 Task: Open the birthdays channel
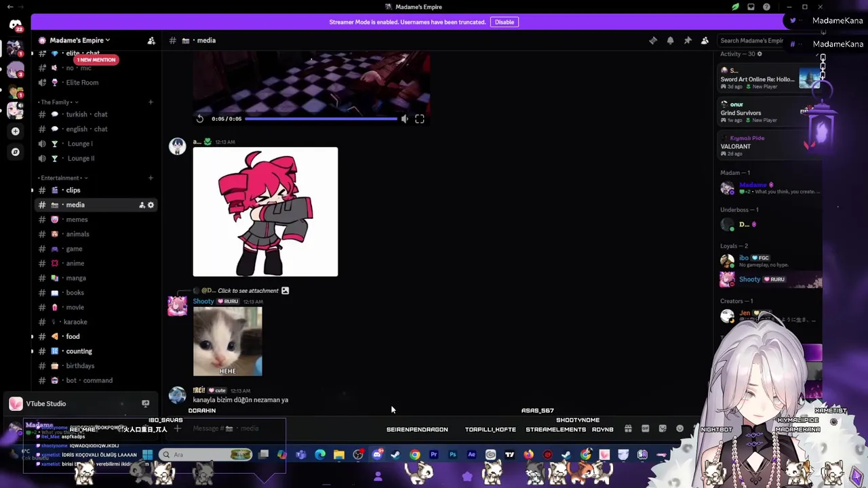96,366
